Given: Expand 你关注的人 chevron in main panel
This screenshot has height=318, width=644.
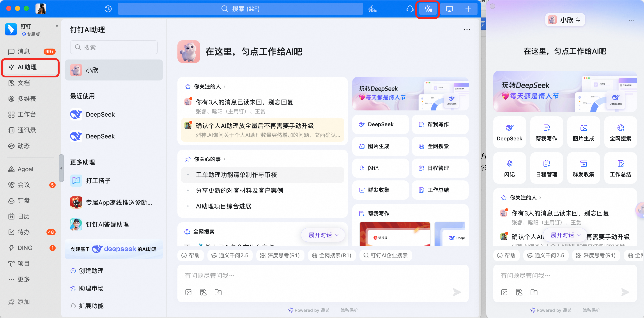Looking at the screenshot, I should (x=224, y=87).
